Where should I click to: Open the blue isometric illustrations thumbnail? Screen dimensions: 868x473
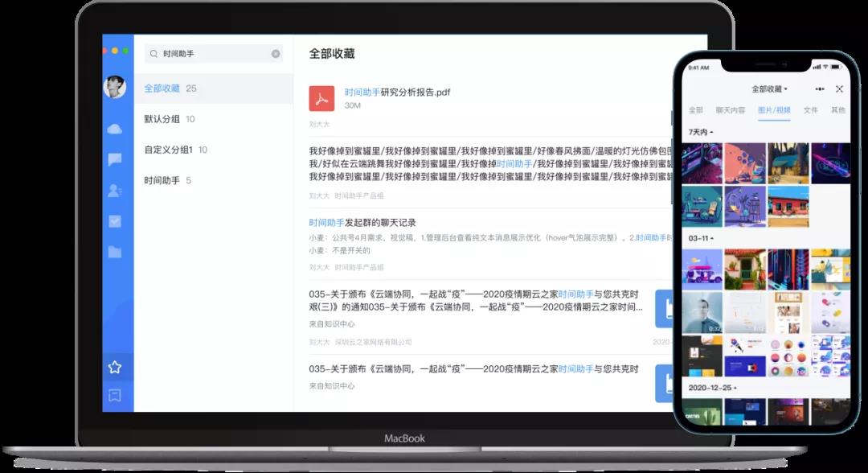(x=831, y=356)
